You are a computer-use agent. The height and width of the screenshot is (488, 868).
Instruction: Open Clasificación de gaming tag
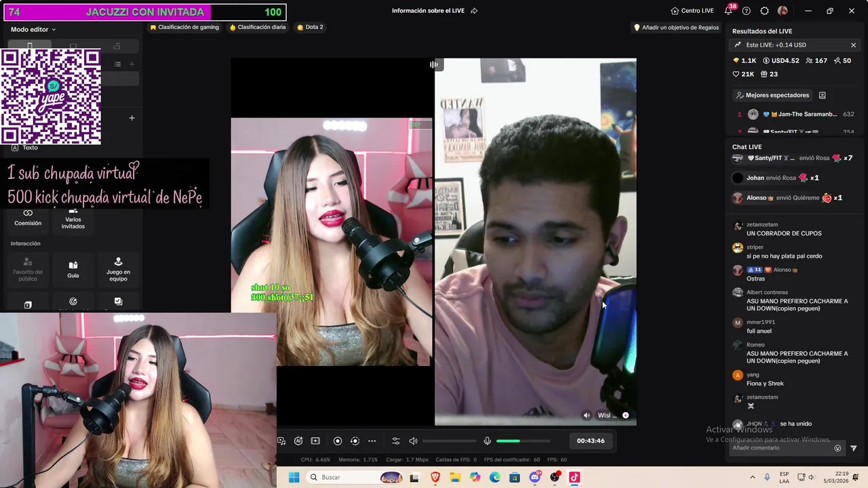pos(184,27)
